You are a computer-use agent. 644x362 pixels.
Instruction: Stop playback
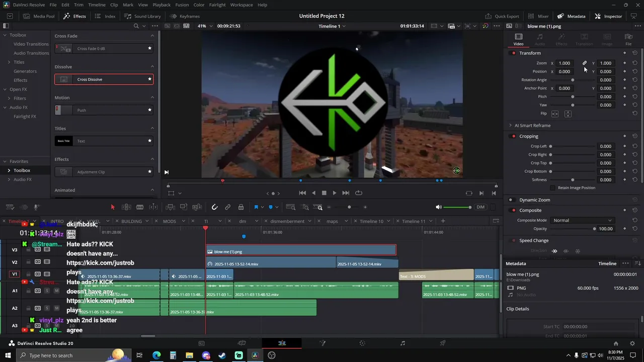point(324,193)
